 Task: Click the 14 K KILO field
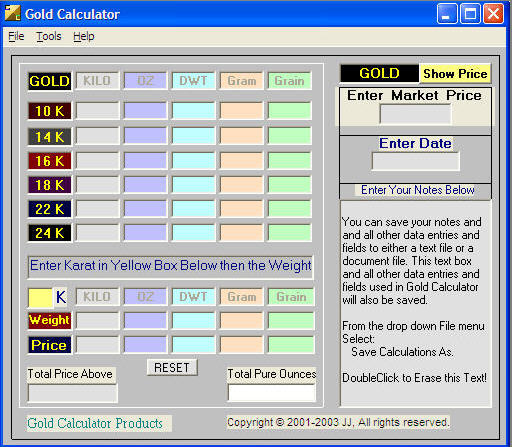pyautogui.click(x=97, y=136)
